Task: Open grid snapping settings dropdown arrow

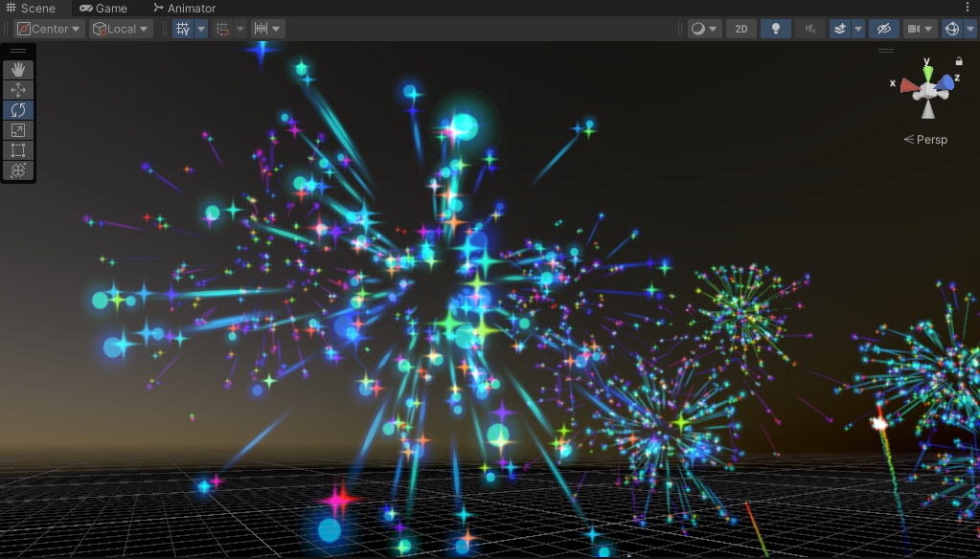Action: coord(240,29)
